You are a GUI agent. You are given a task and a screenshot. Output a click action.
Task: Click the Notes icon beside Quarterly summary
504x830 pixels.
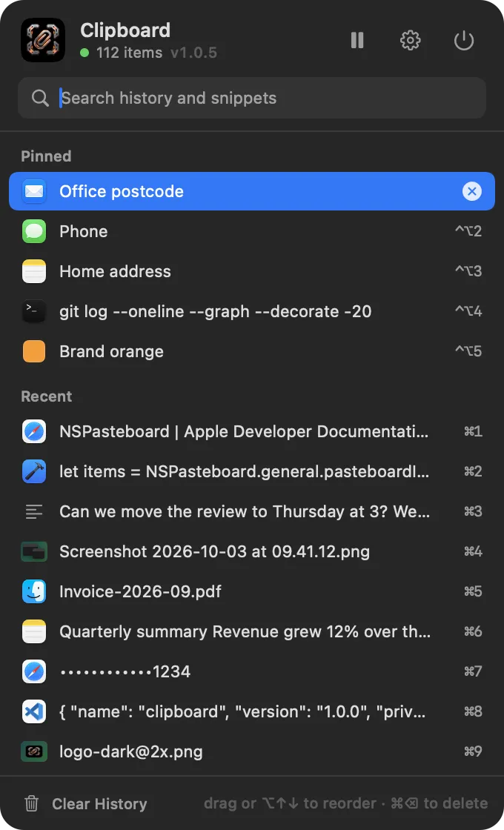pos(34,631)
